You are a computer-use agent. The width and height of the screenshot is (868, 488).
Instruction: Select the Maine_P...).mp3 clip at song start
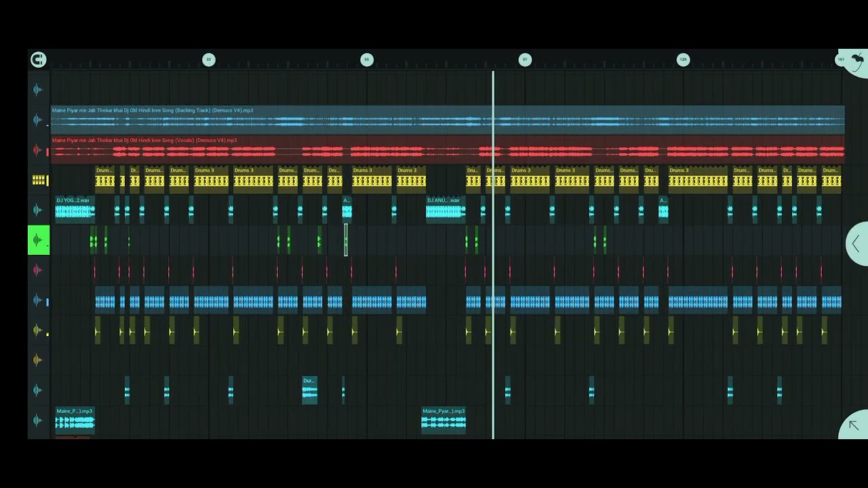tap(75, 420)
